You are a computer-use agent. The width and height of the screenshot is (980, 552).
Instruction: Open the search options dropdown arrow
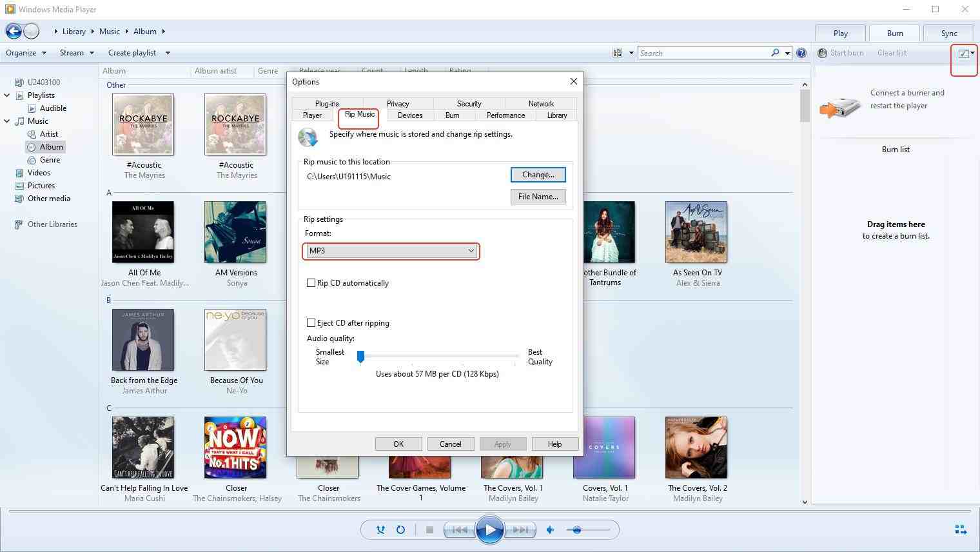click(x=787, y=53)
